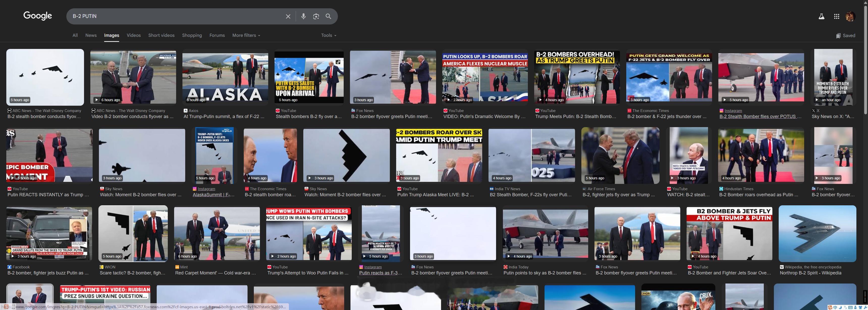This screenshot has width=868, height=310.
Task: Open the Google apps grid icon
Action: tap(836, 16)
